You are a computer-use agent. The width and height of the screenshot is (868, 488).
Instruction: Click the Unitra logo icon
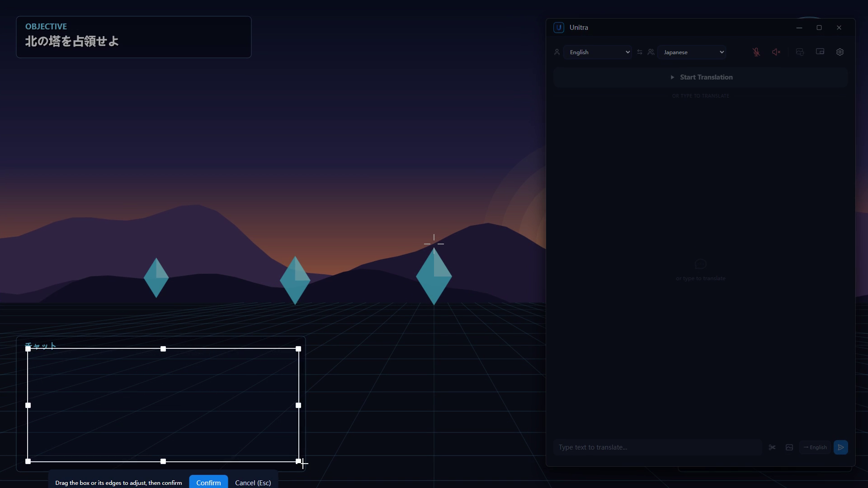(559, 28)
